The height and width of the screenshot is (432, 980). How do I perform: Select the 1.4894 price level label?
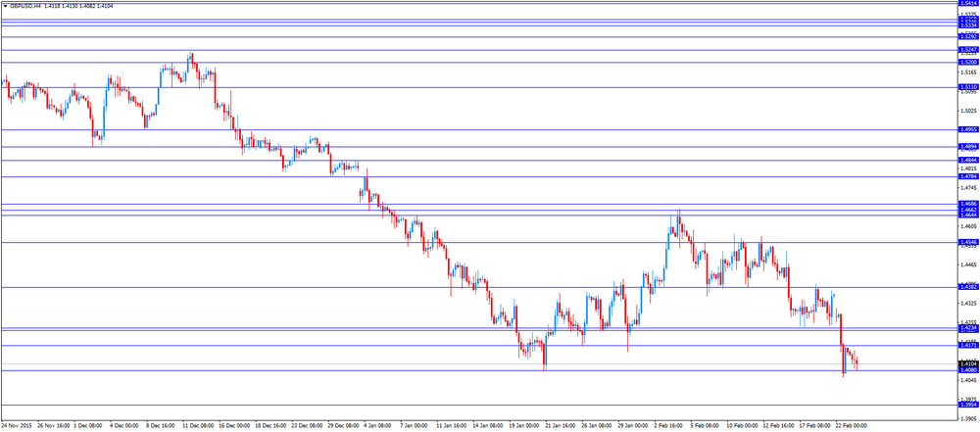click(967, 146)
